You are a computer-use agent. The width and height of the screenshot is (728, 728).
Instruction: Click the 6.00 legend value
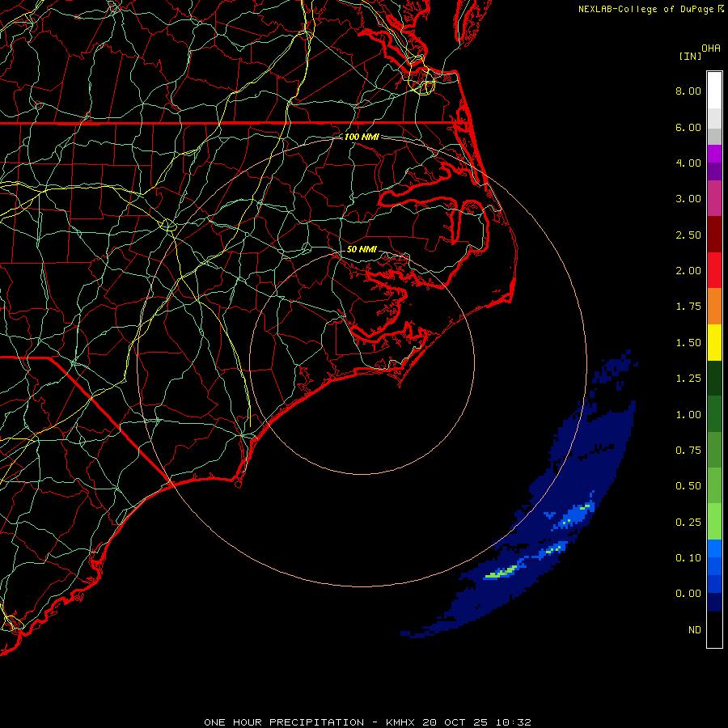tap(688, 127)
